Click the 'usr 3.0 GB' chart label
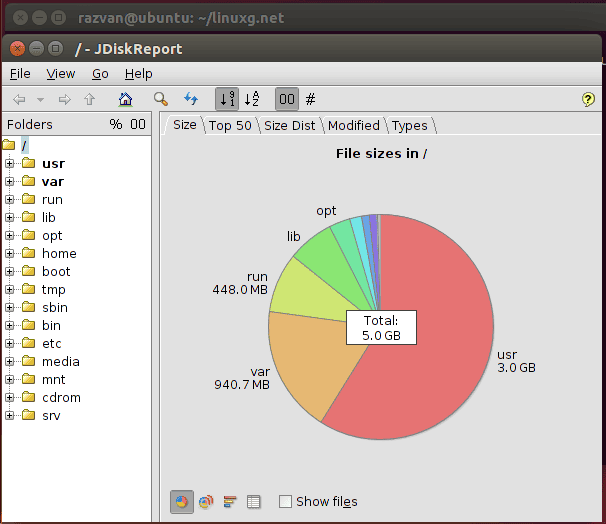Viewport: 606px width, 524px height. 516,361
